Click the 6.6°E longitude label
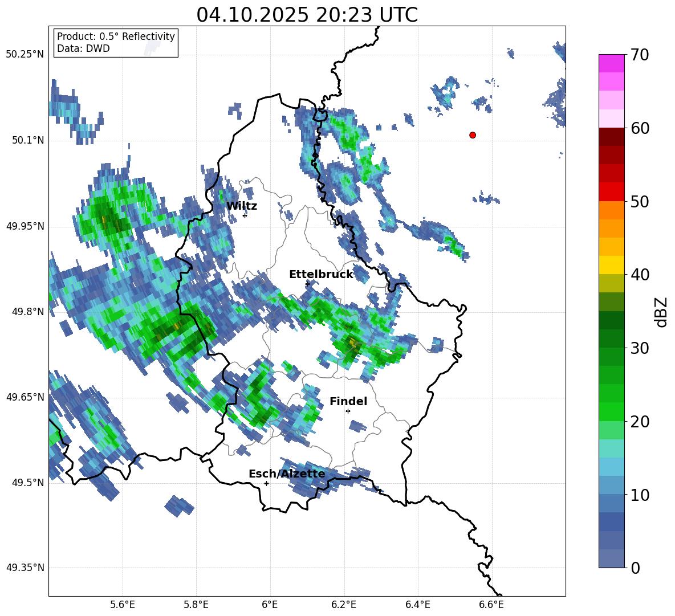This screenshot has height=616, width=675. (491, 605)
